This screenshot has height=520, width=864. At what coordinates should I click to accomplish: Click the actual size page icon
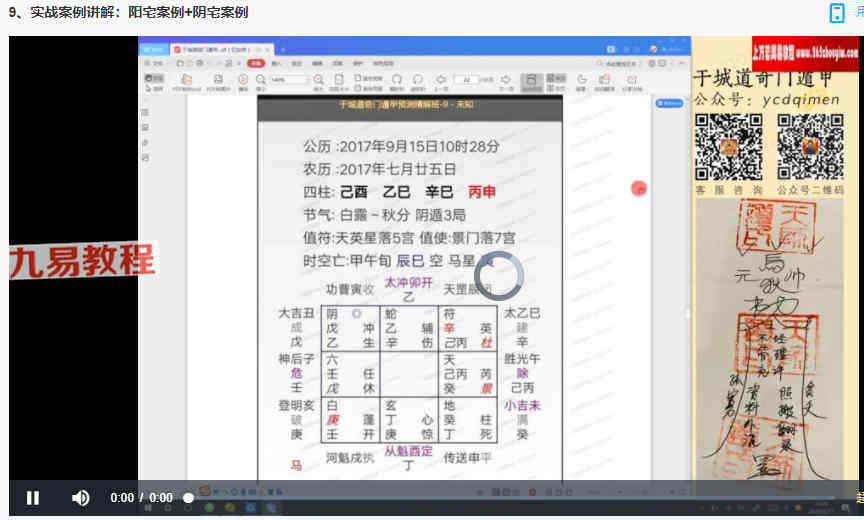coord(339,79)
